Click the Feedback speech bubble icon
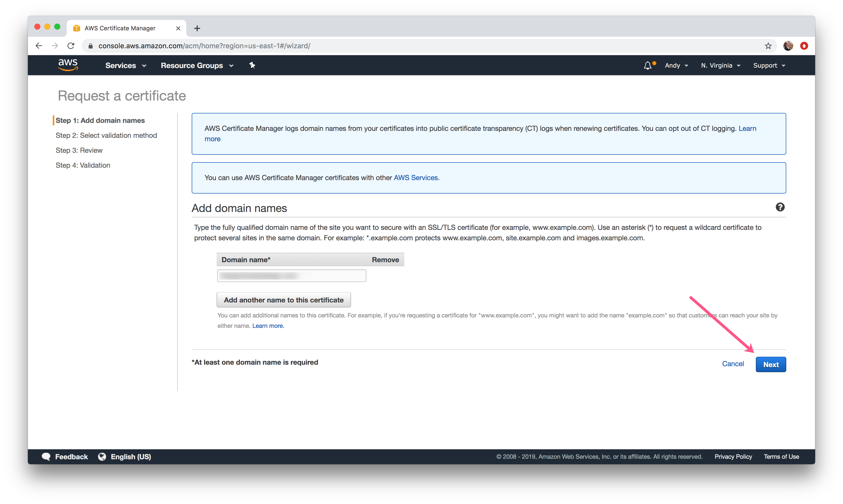 point(46,456)
